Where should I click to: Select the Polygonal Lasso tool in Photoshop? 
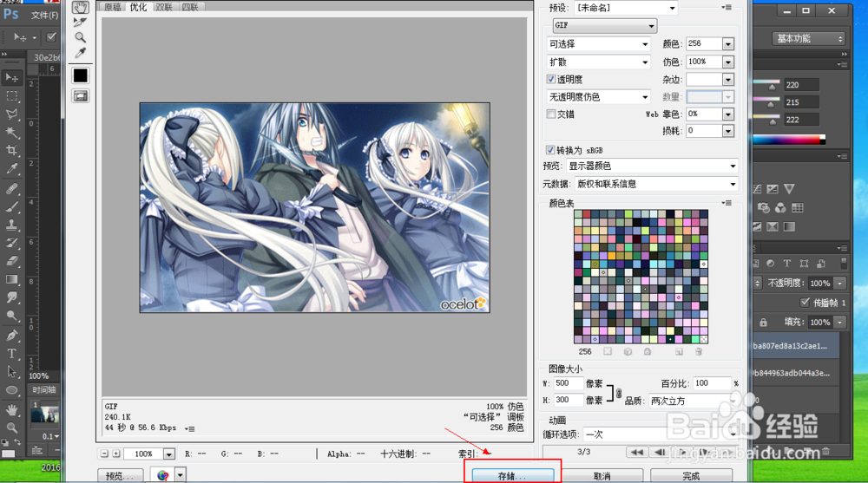point(11,114)
